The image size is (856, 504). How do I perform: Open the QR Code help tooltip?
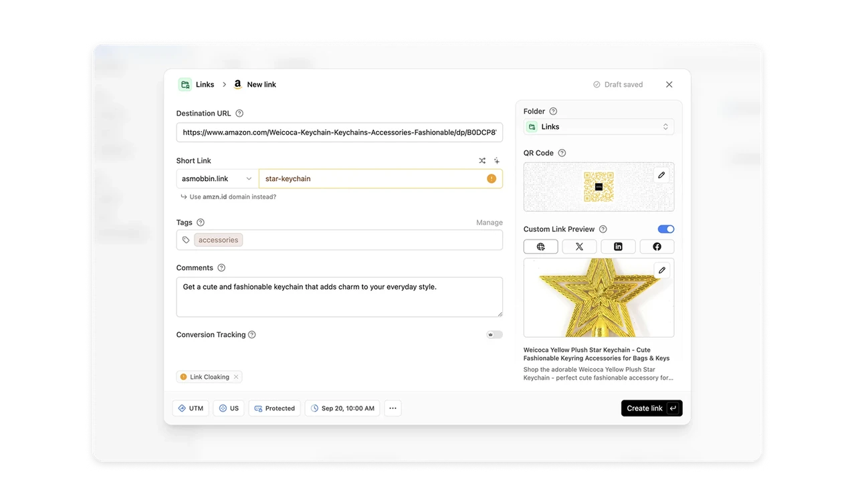(x=562, y=153)
